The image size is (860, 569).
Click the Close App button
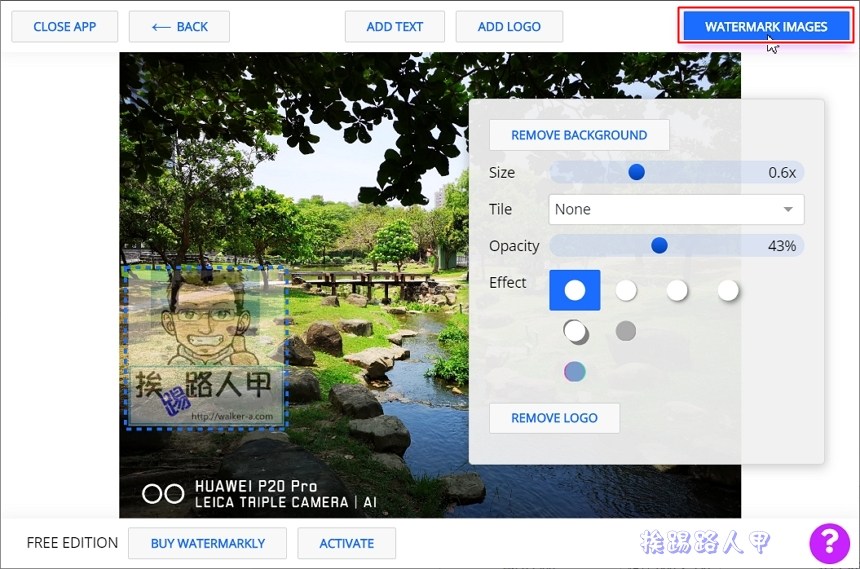click(65, 26)
